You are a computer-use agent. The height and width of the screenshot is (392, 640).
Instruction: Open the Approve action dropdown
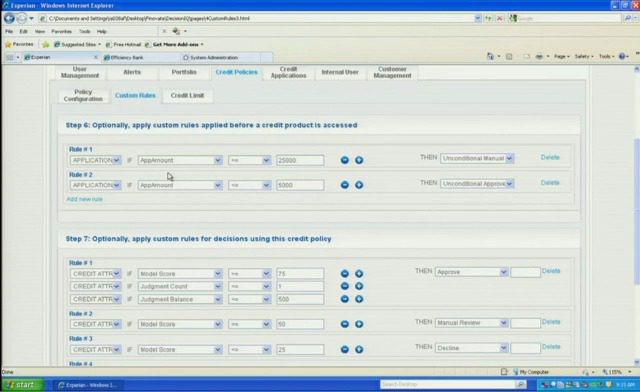471,272
